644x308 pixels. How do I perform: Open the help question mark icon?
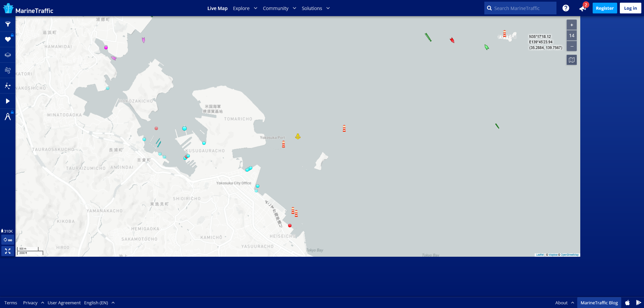pyautogui.click(x=566, y=8)
